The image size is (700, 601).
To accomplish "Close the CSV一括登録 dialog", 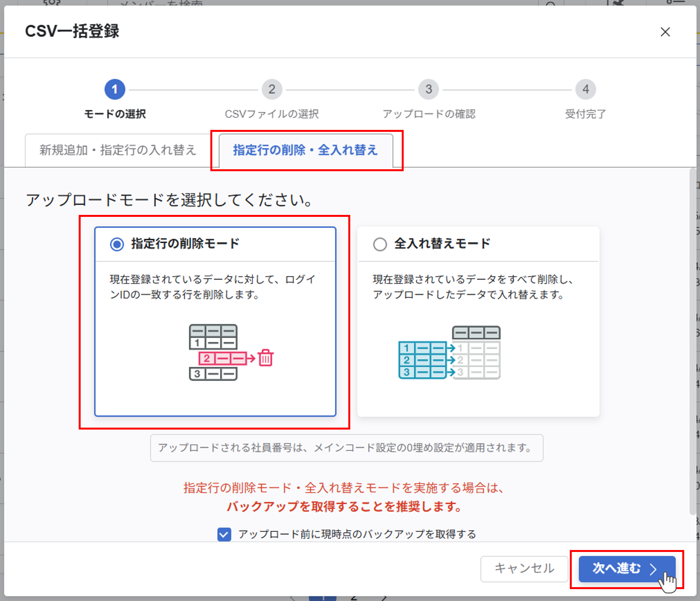I will 665,32.
